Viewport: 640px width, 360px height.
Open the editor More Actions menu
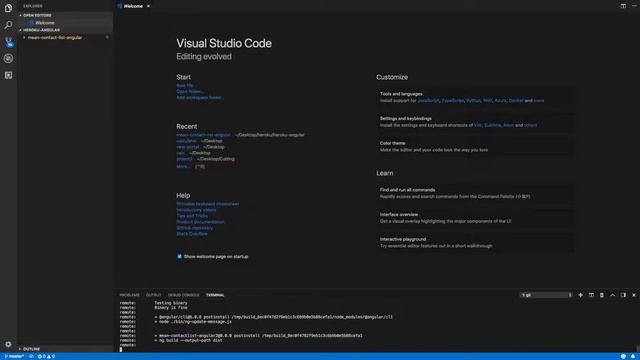tap(634, 6)
